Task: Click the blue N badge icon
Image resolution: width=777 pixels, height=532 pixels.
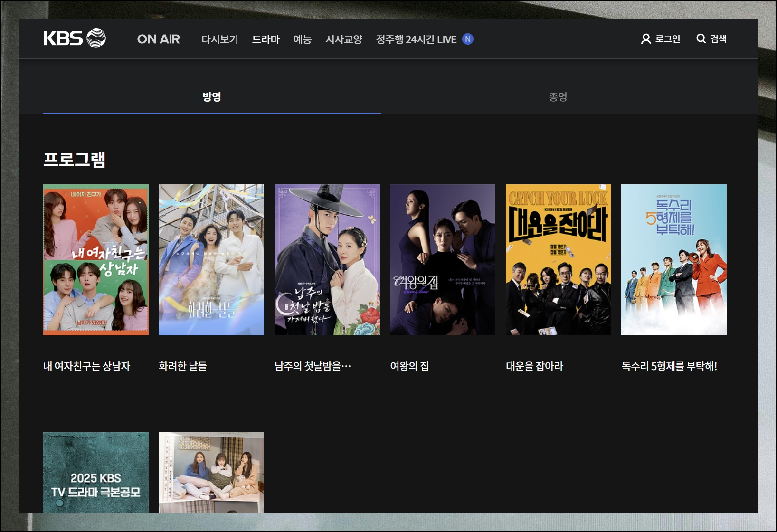Action: coord(468,39)
